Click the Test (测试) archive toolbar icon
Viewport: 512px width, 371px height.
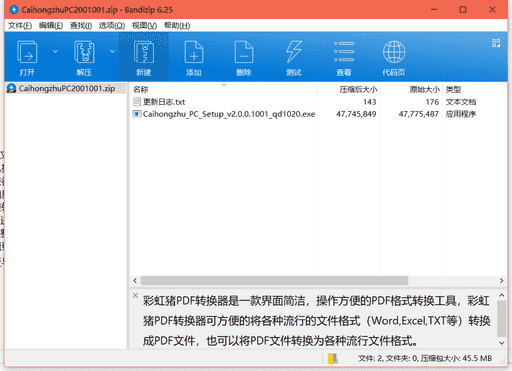294,52
